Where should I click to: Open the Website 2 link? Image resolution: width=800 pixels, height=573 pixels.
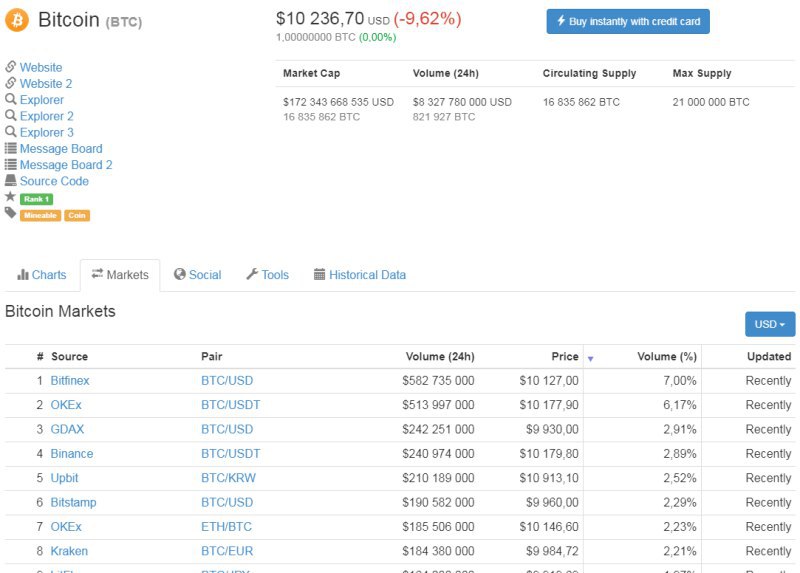[x=46, y=84]
